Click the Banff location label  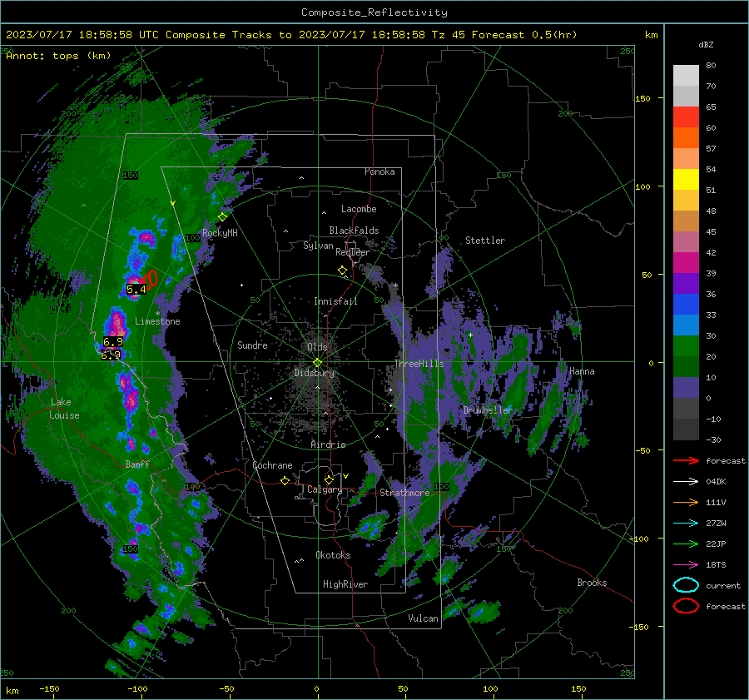[x=137, y=464]
